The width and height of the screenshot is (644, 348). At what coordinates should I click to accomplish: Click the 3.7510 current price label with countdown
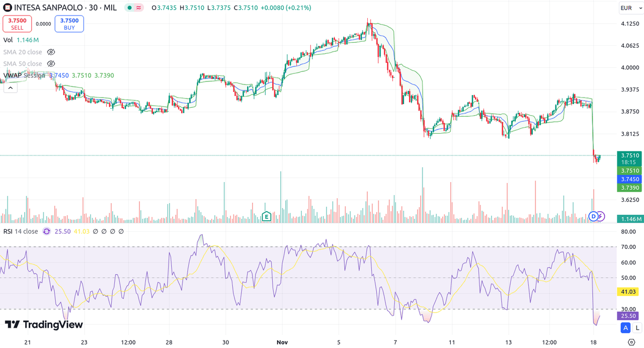tap(630, 159)
